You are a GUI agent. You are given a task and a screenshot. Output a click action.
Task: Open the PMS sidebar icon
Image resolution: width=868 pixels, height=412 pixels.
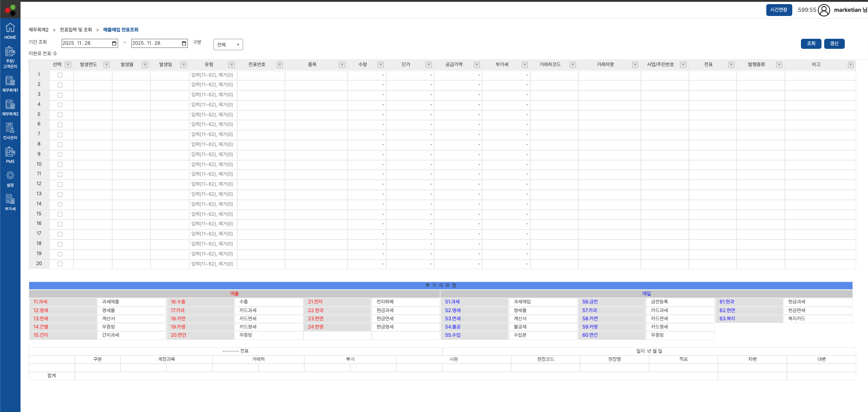point(10,155)
